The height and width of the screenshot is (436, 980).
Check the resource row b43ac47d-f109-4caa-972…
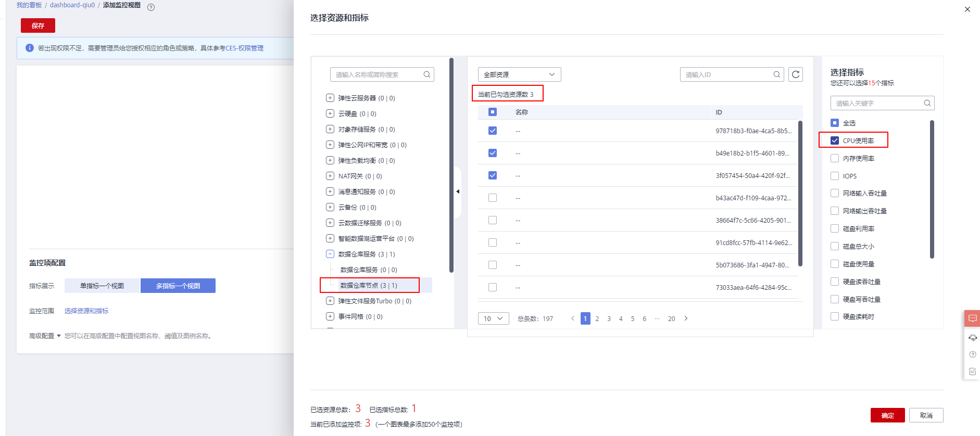coord(493,198)
